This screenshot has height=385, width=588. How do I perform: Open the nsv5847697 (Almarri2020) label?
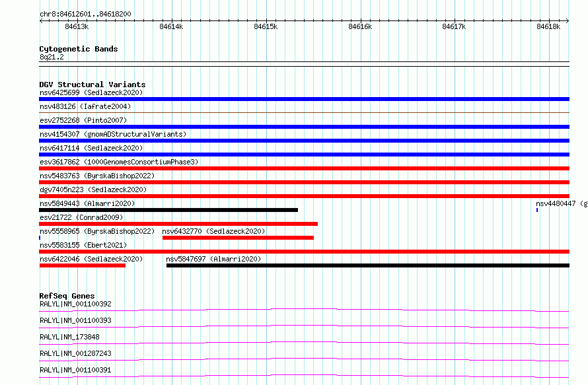213,259
